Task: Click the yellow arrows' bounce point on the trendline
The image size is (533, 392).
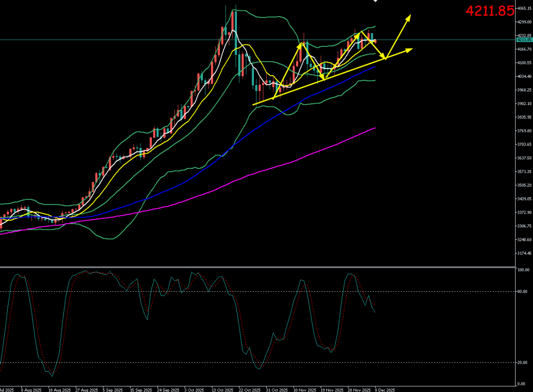Action: coord(386,58)
